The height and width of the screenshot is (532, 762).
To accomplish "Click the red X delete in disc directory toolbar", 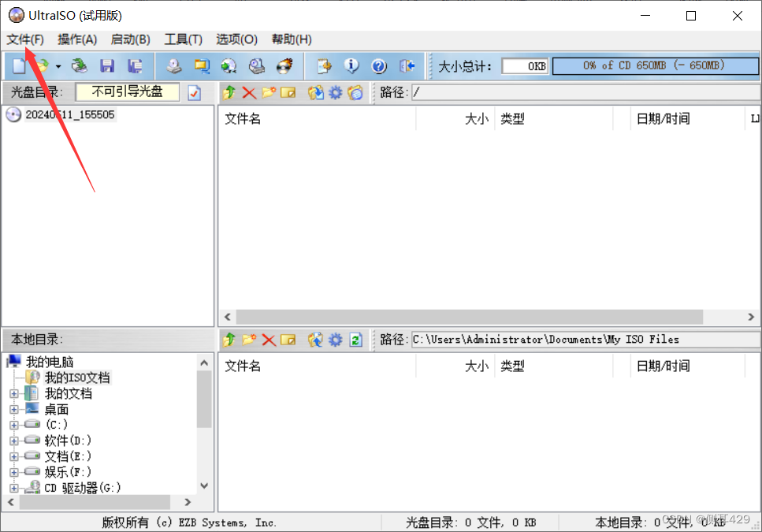I will click(249, 92).
